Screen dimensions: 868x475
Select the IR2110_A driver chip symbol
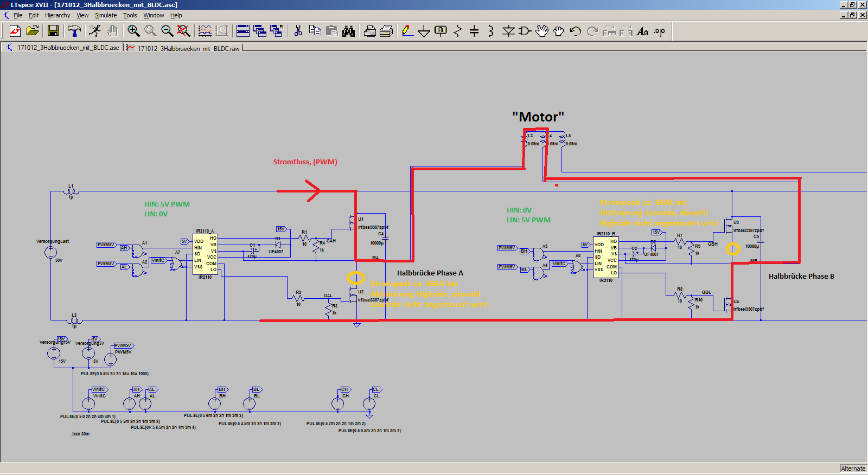205,254
